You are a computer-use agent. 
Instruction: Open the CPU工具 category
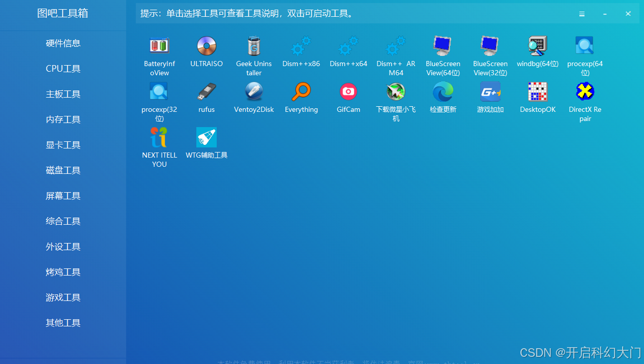[x=63, y=69]
